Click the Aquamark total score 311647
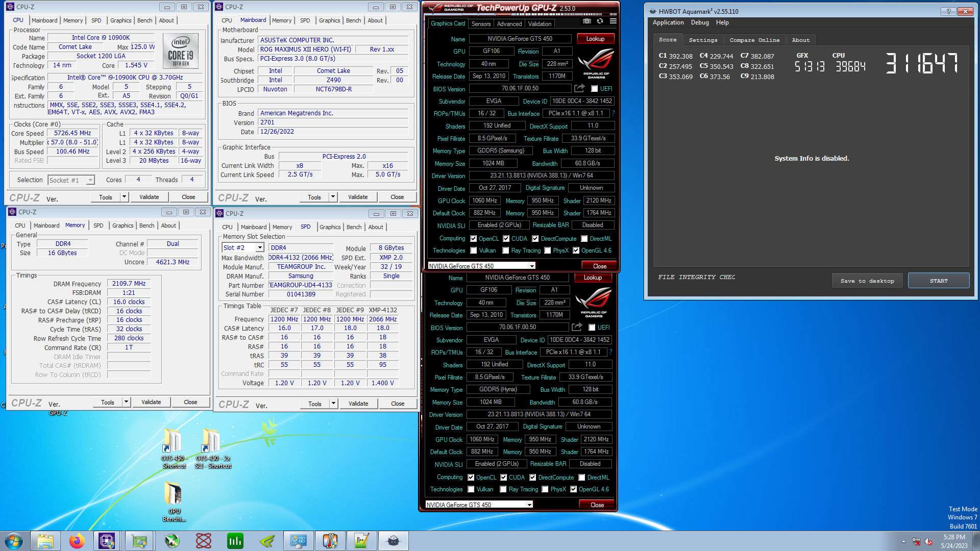The width and height of the screenshot is (980, 551). tap(921, 64)
